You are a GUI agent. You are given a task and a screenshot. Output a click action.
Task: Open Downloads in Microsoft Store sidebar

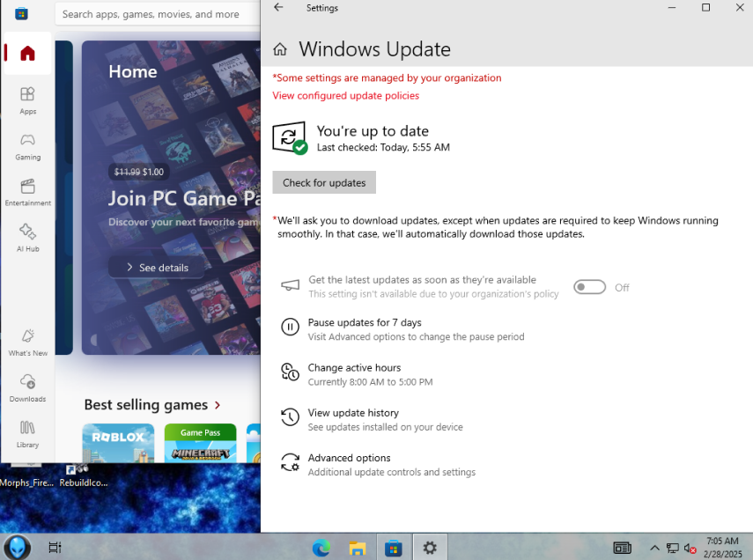click(27, 388)
